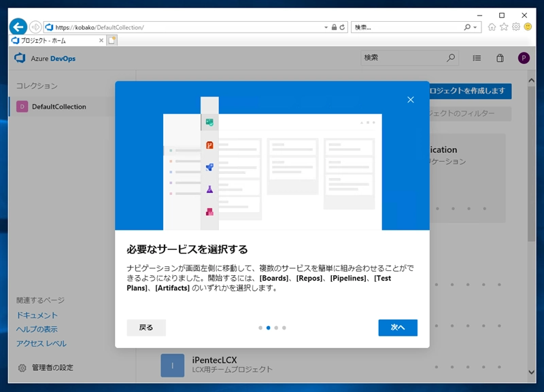Image resolution: width=544 pixels, height=392 pixels.
Task: Click the Azure DevOps search magnifier icon
Action: [x=451, y=58]
